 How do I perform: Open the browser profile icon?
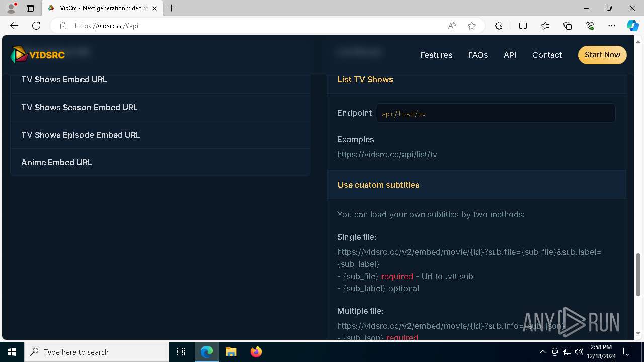[11, 8]
